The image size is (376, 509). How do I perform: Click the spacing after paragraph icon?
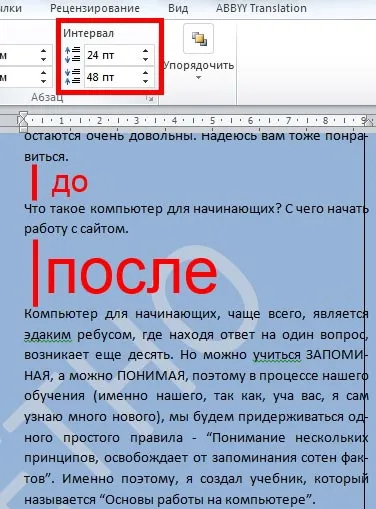(x=72, y=77)
